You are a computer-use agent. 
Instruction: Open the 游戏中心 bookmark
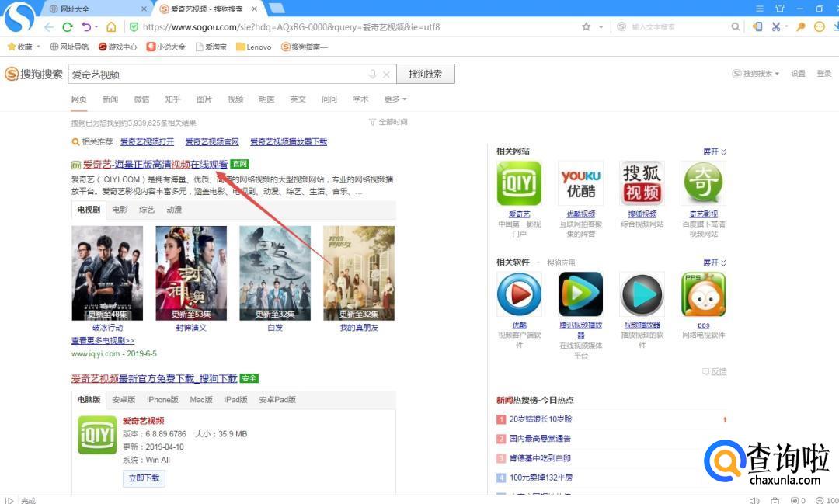pos(118,47)
